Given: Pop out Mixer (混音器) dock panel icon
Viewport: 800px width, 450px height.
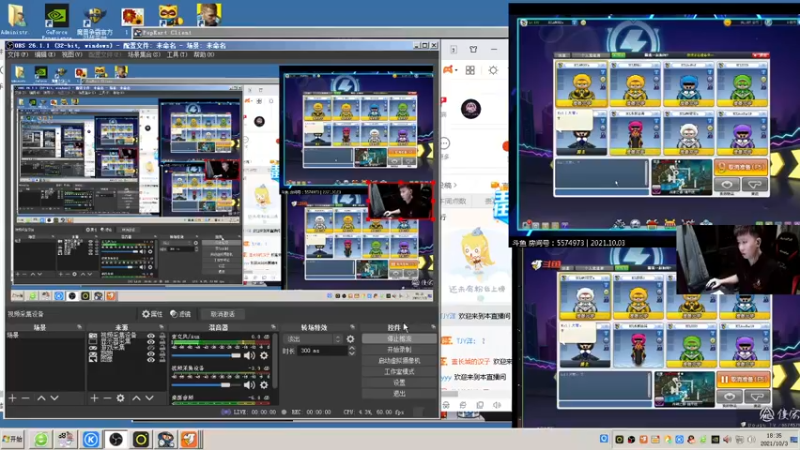Looking at the screenshot, I should point(273,327).
